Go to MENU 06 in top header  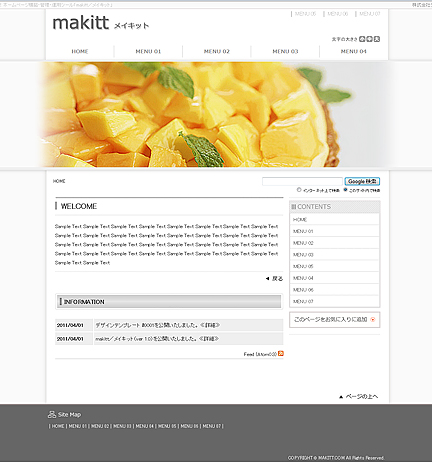click(x=337, y=14)
